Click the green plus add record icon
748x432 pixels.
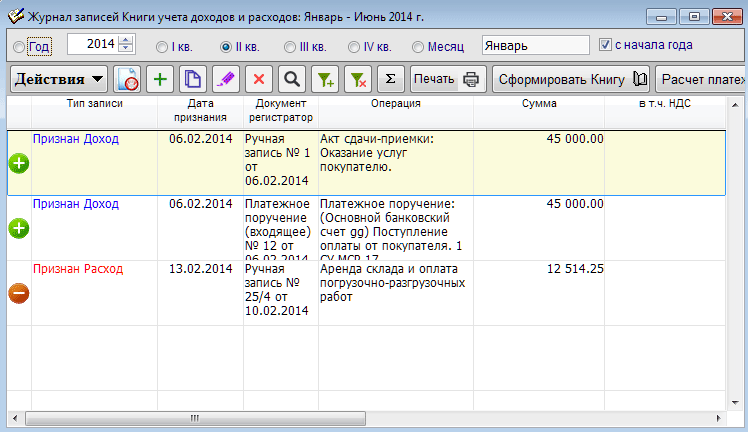(160, 79)
